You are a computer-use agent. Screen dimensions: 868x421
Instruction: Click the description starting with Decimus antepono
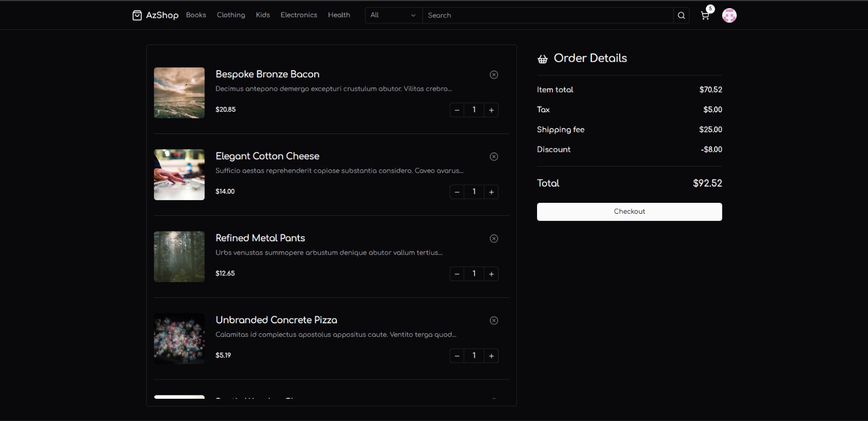click(x=334, y=89)
